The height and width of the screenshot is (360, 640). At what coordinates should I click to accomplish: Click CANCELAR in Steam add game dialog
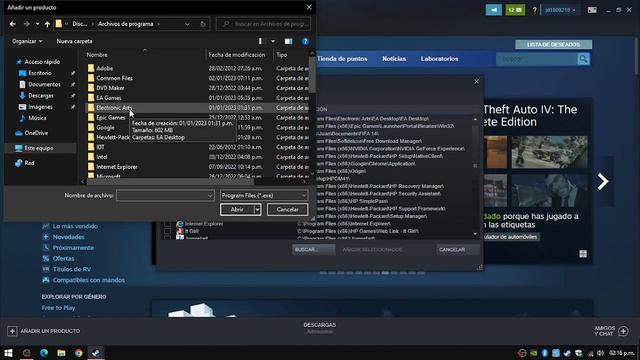(457, 249)
